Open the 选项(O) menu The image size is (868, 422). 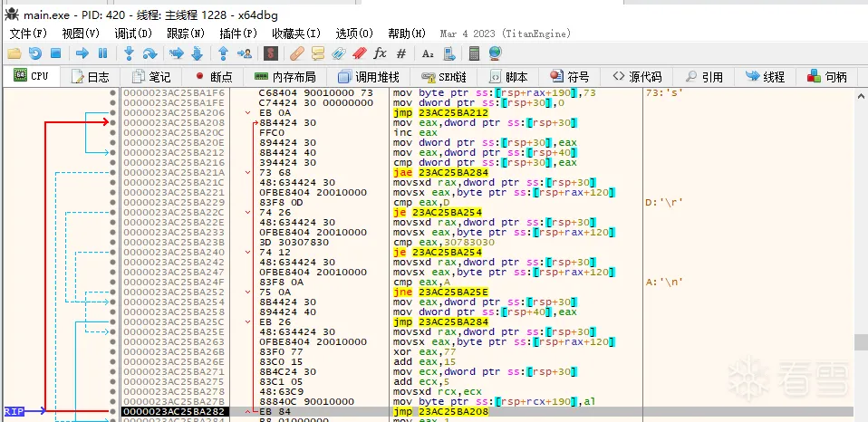[x=355, y=34]
